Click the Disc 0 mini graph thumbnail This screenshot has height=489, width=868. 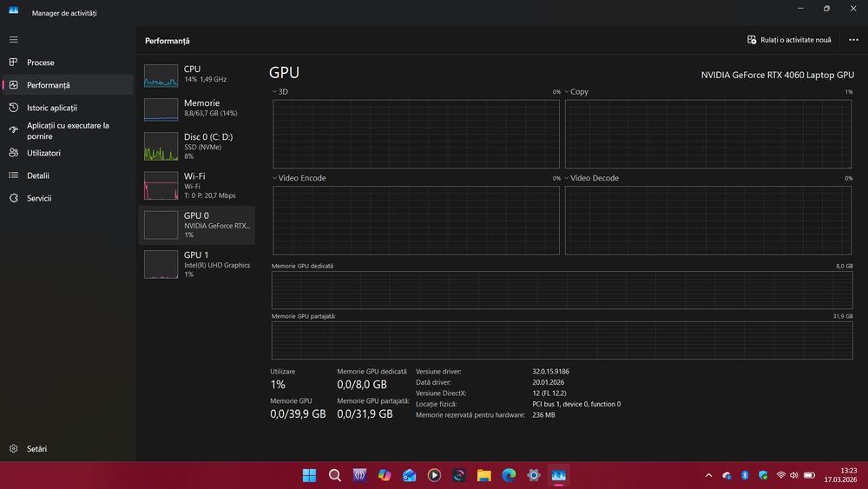click(x=161, y=146)
